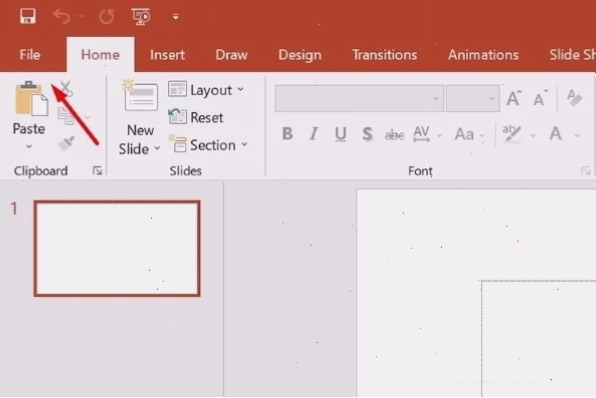Viewport: 596px width, 398px height.
Task: Expand the Paste options arrow
Action: click(29, 147)
